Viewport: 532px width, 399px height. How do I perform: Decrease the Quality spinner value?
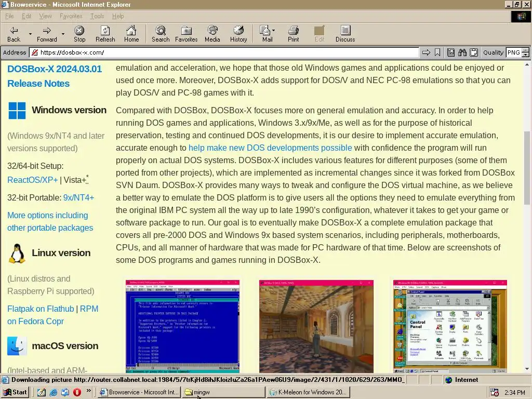coord(526,55)
